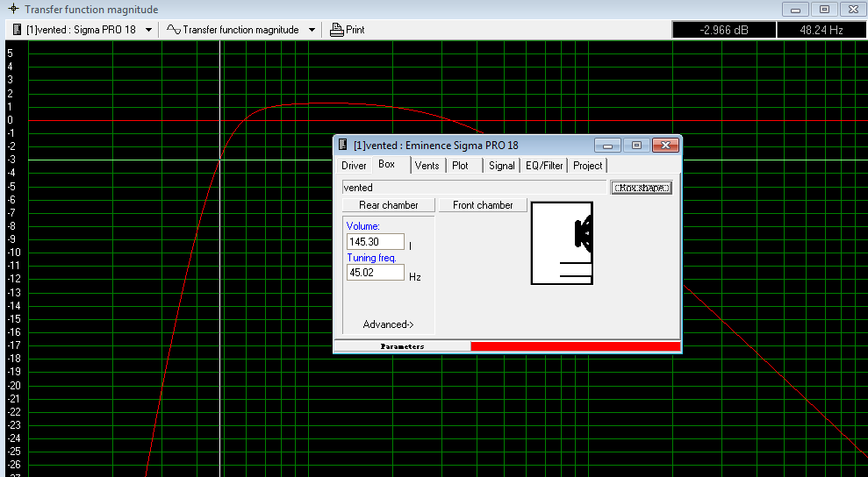Minimize the Eminence Sigma PRO 18 dialog
The image size is (868, 477).
click(x=607, y=145)
